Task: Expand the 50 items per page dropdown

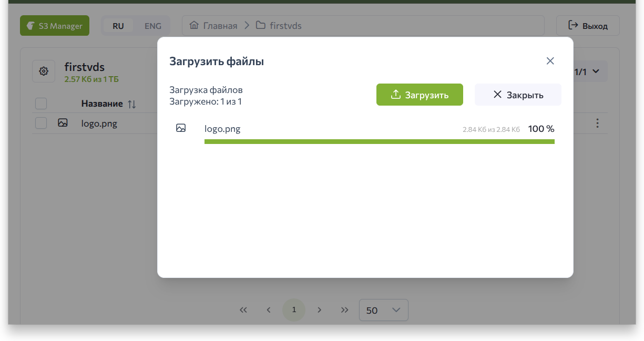Action: pyautogui.click(x=383, y=310)
